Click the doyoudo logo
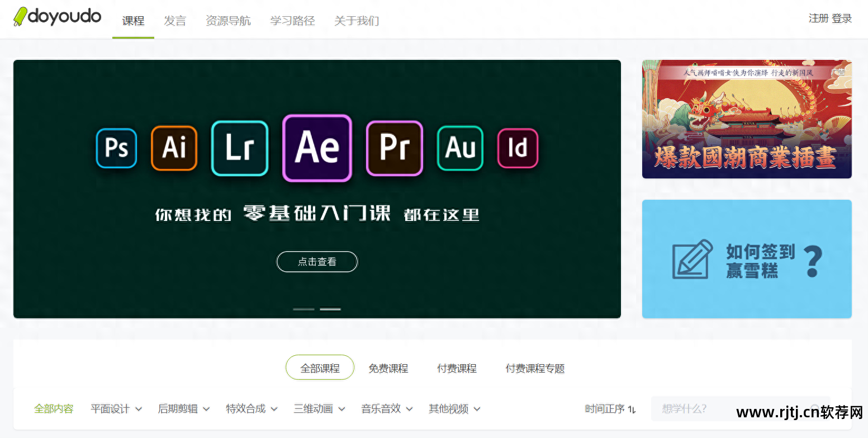 click(58, 17)
